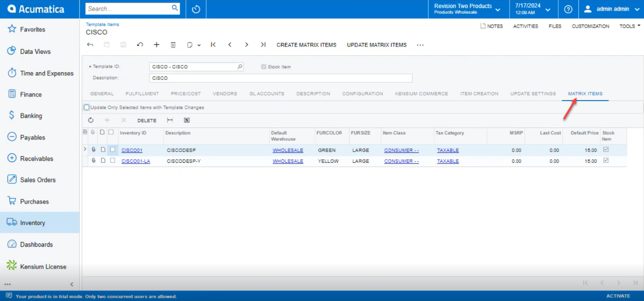
Task: Toggle Stock Item checkbox for CISCO01 row
Action: tap(606, 149)
